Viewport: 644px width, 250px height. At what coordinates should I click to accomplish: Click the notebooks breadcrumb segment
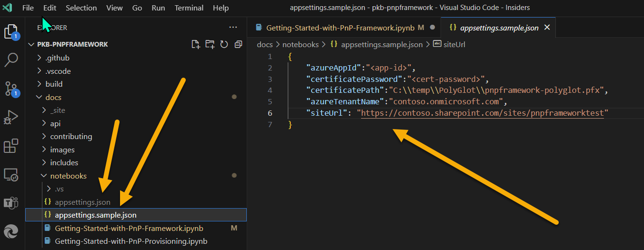pos(300,44)
